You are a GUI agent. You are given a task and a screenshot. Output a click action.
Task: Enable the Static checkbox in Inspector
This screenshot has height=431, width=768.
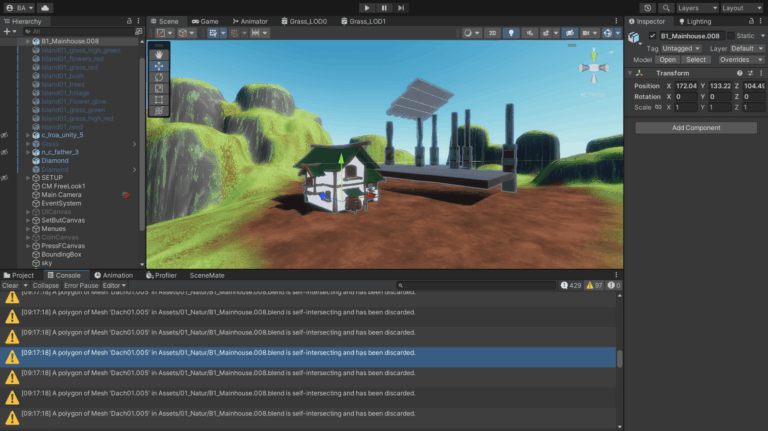click(728, 36)
